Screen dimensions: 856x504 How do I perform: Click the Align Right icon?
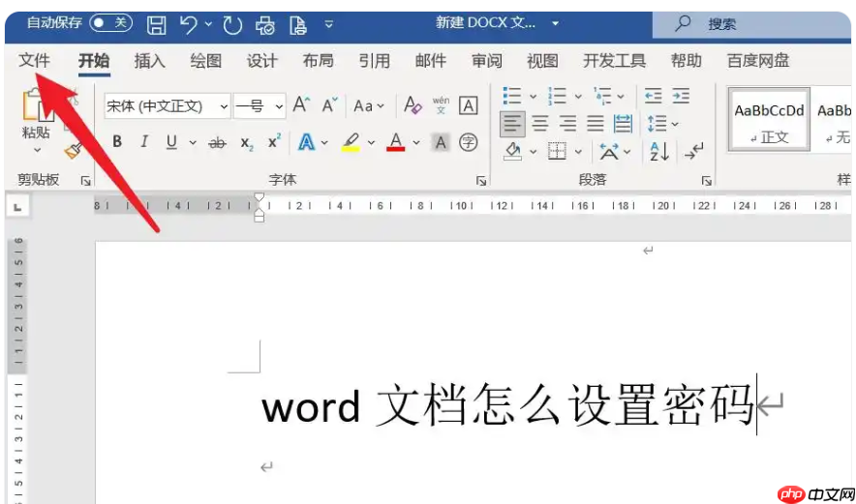click(567, 125)
